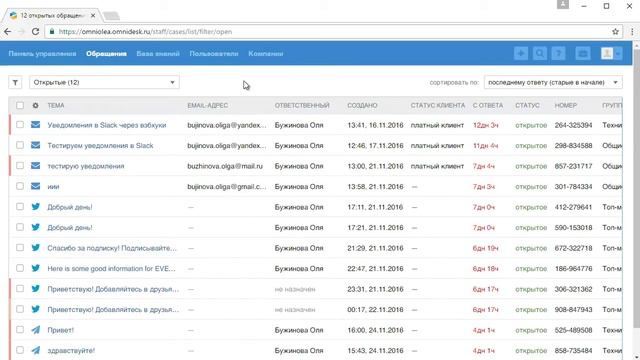
Task: Click Twitter icon for 'Спасибо за подписку!' case
Action: click(36, 248)
